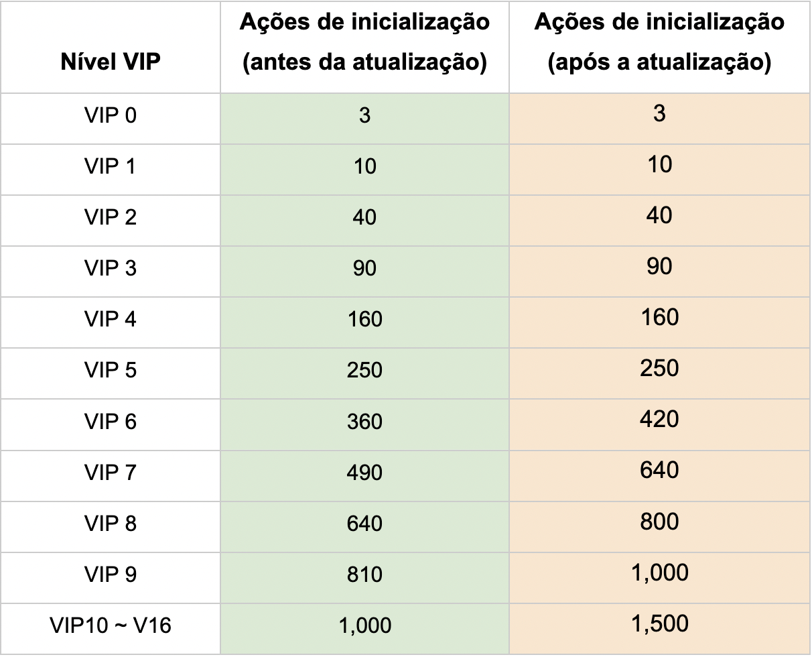This screenshot has height=657, width=812.
Task: Select the VIP 3 row label
Action: (x=111, y=268)
